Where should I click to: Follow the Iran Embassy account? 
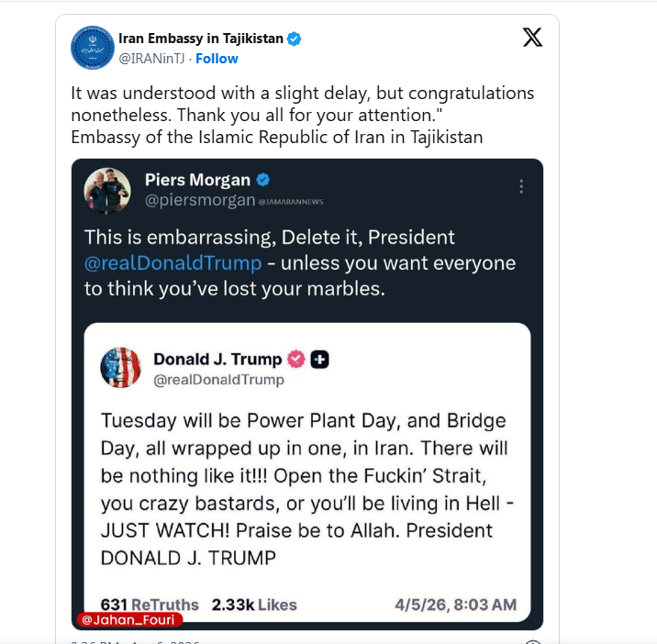coord(217,59)
